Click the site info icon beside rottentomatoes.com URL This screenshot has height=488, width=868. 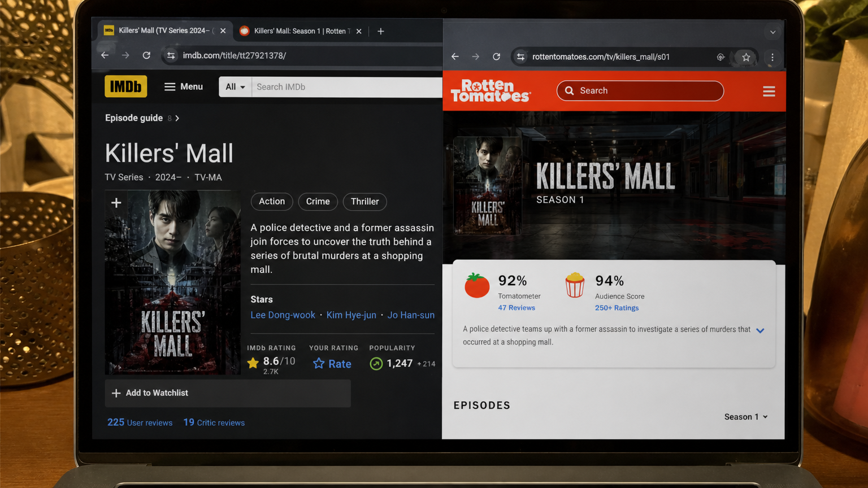[520, 56]
